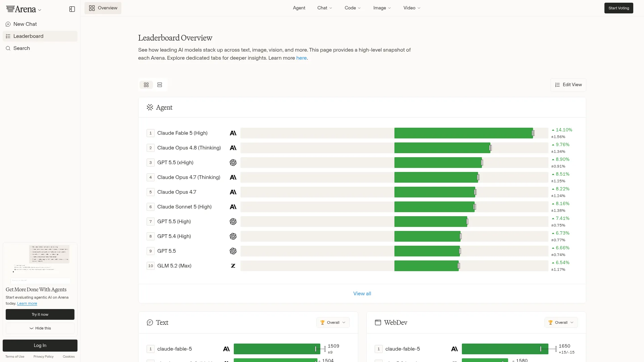This screenshot has height=362, width=644.
Task: Click rank 10 badge for GLM 5.2
Action: [x=151, y=266]
